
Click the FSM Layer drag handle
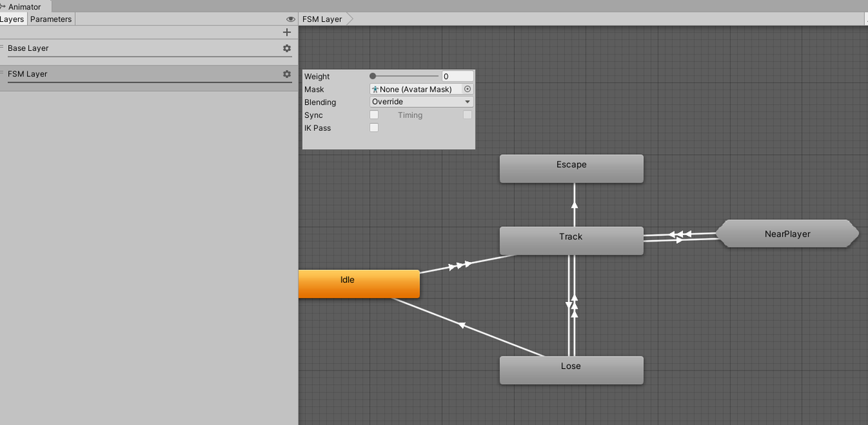click(x=1, y=71)
